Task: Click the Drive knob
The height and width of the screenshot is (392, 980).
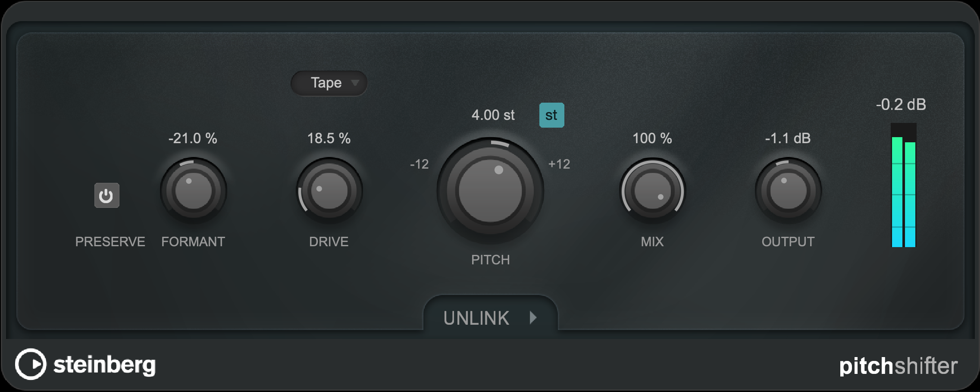Action: coord(329,191)
